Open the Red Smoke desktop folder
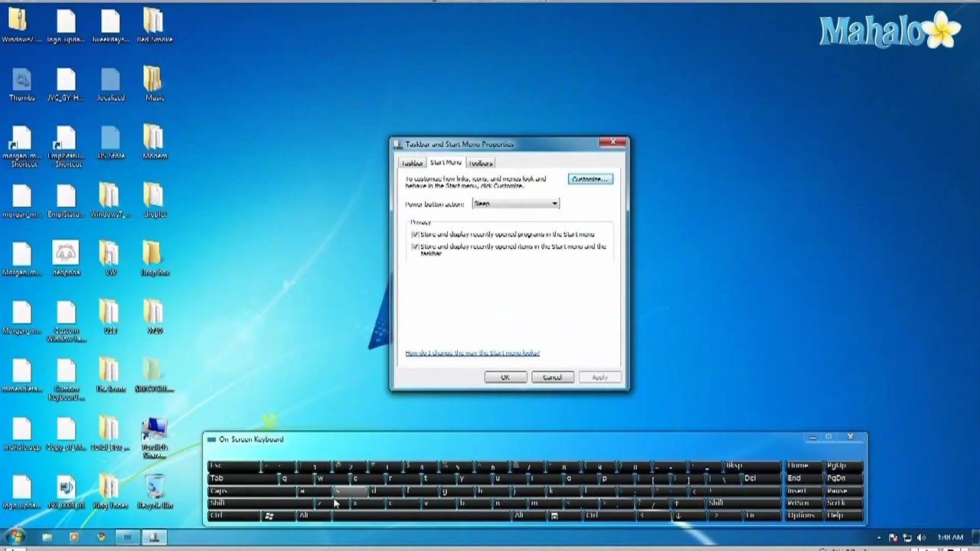This screenshot has width=980, height=551. coord(154,24)
